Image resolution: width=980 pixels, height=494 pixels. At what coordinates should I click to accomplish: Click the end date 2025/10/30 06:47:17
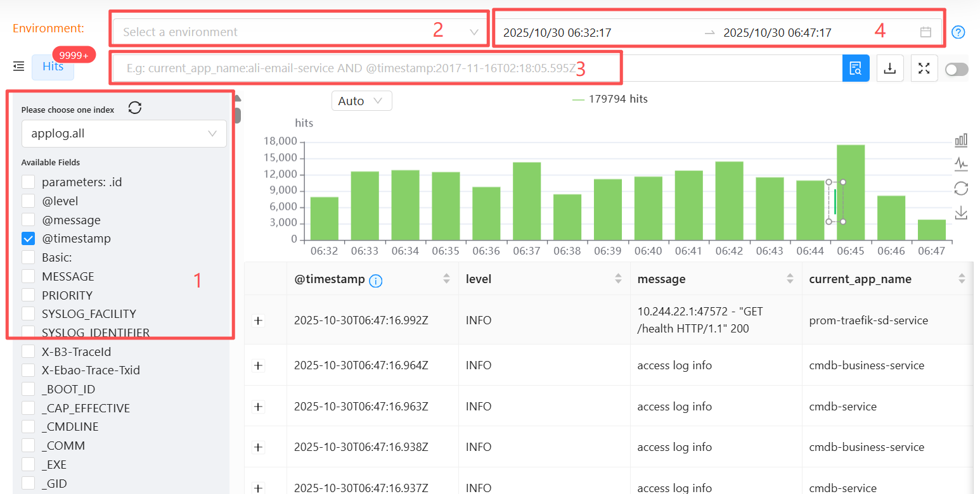click(x=777, y=32)
